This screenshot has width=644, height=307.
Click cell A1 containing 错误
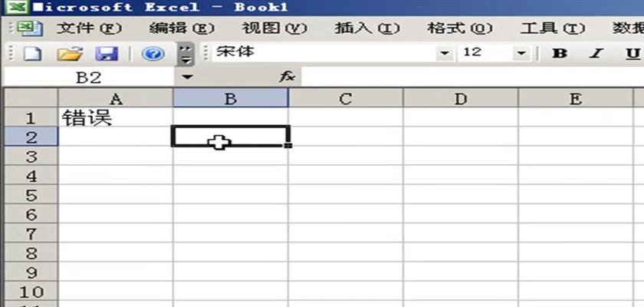click(x=115, y=117)
